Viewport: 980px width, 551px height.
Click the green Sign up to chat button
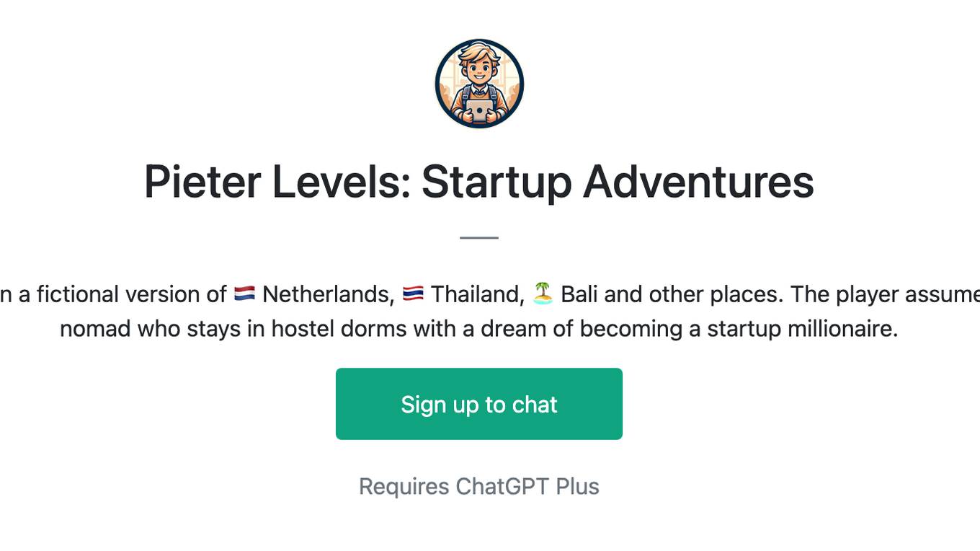click(x=479, y=404)
